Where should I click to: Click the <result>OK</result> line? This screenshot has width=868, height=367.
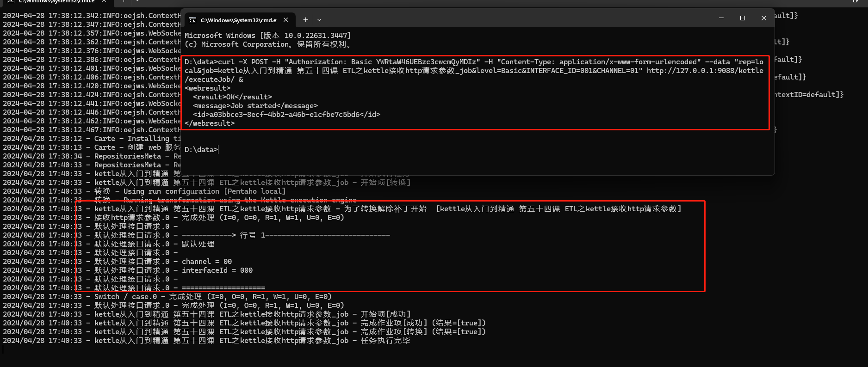(x=233, y=97)
